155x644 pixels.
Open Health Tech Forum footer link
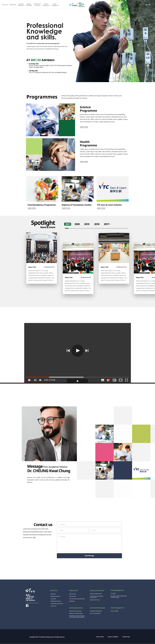(x=95, y=600)
